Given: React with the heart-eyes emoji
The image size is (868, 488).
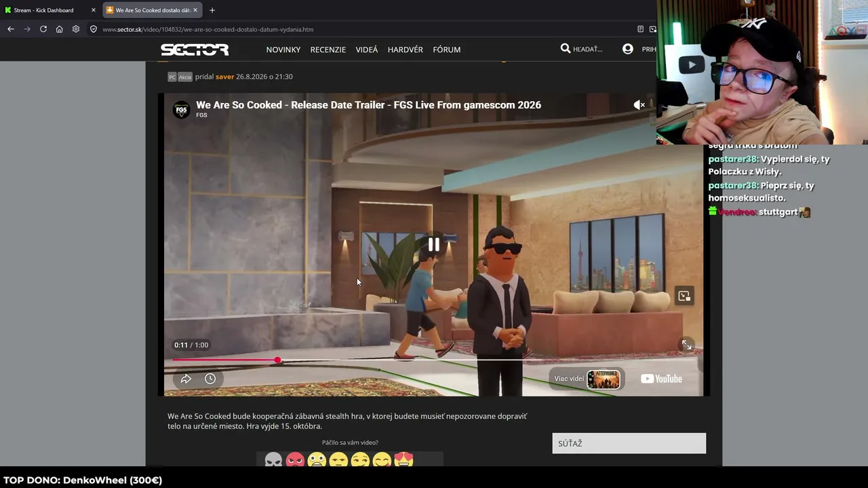Looking at the screenshot, I should click(x=403, y=460).
